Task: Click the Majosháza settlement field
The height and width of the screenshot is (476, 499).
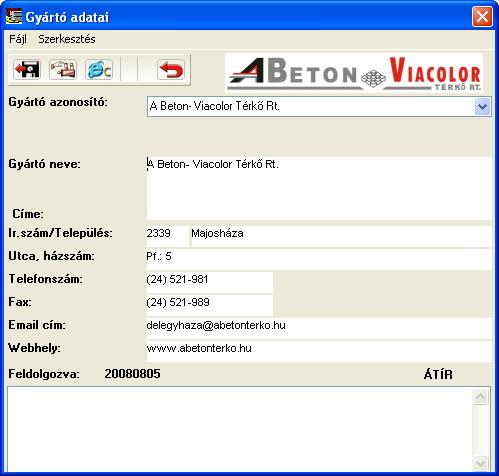Action: click(x=342, y=236)
